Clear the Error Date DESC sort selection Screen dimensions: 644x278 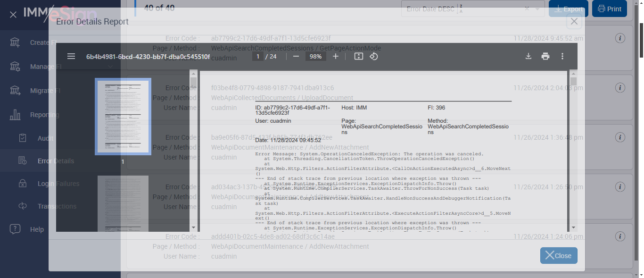(x=527, y=9)
